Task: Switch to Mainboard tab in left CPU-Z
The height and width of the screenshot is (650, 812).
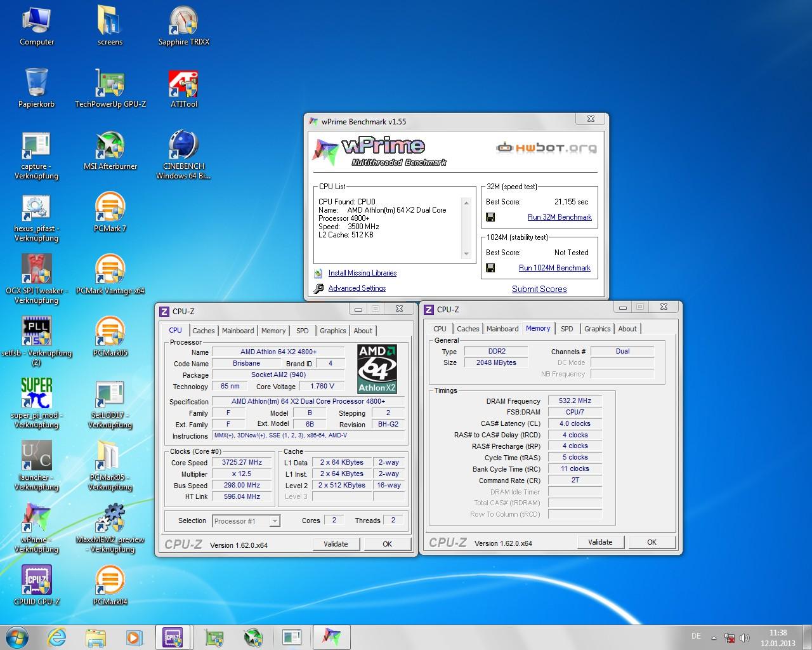Action: [238, 331]
